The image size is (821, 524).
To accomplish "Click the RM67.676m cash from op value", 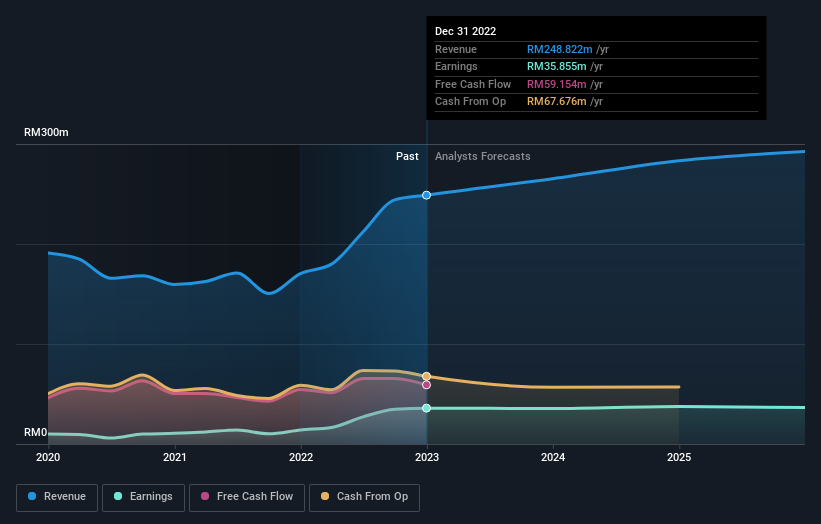I will (x=556, y=102).
